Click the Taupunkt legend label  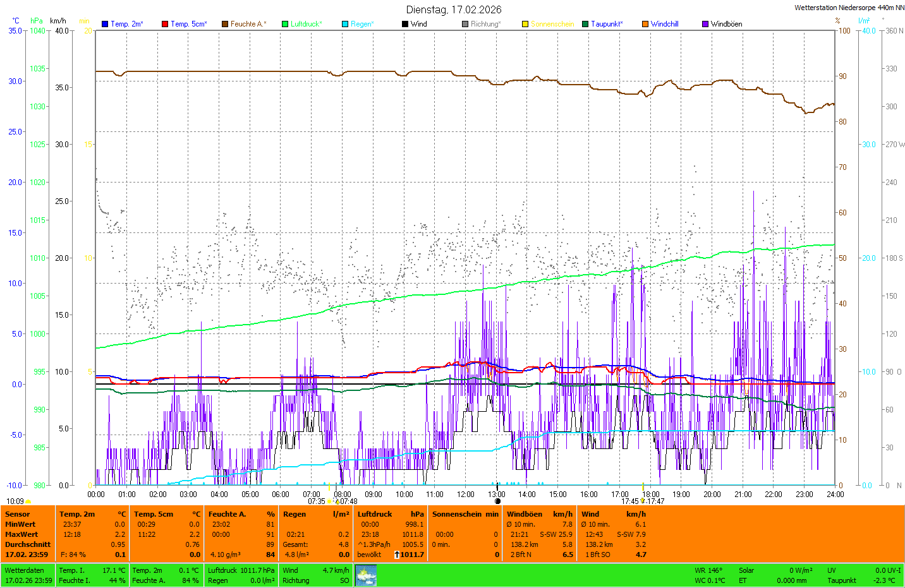[x=606, y=24]
